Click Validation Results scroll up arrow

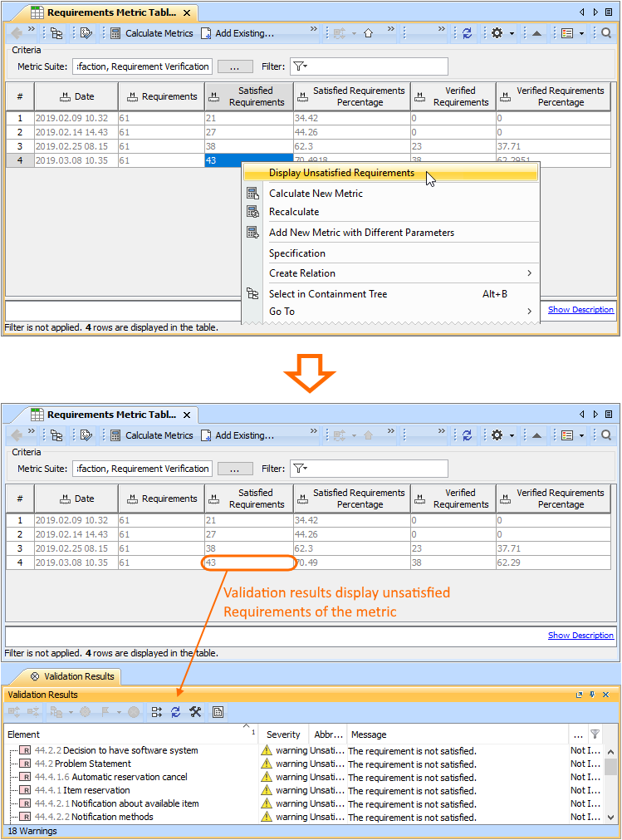pyautogui.click(x=610, y=752)
